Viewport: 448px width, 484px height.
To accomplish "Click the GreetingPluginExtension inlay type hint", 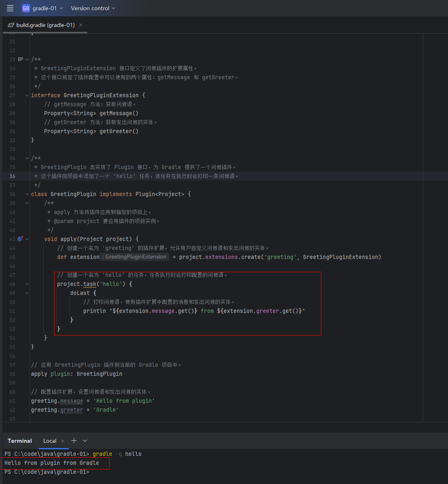I will point(134,257).
